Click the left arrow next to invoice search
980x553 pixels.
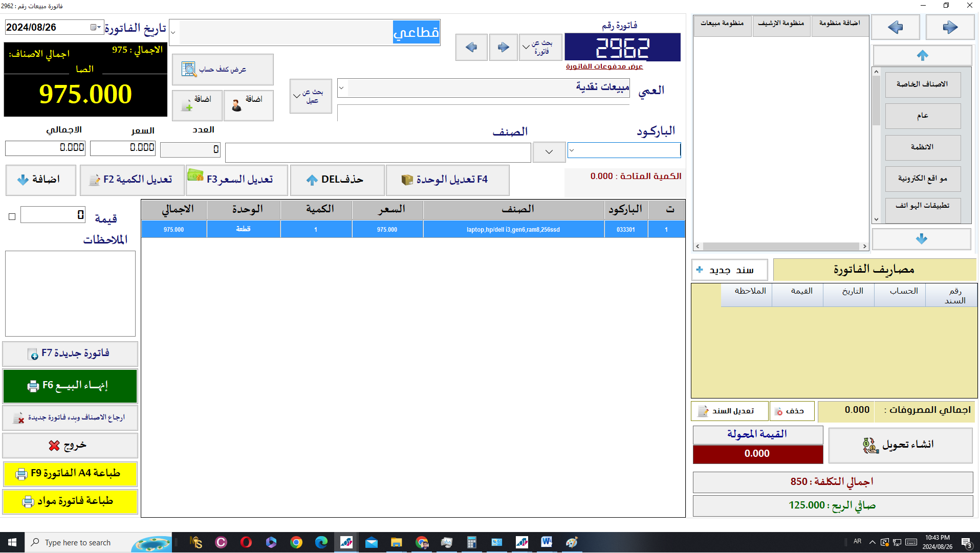click(x=471, y=48)
